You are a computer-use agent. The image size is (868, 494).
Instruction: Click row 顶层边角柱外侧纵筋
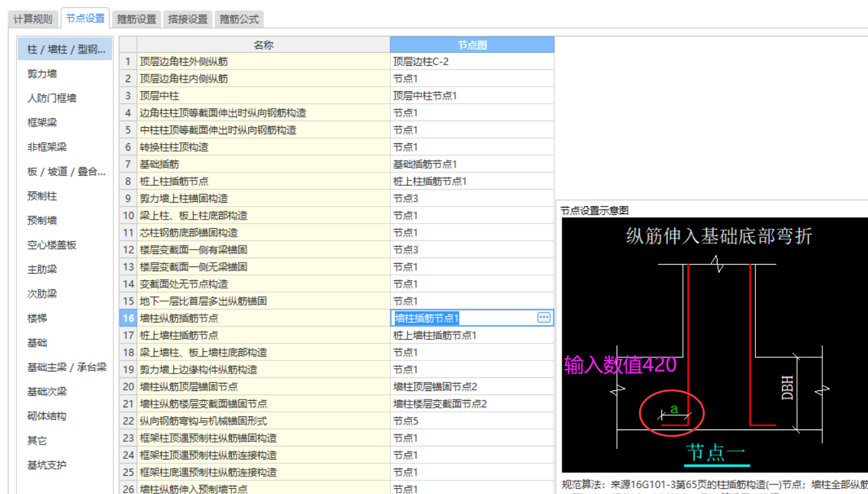(263, 61)
